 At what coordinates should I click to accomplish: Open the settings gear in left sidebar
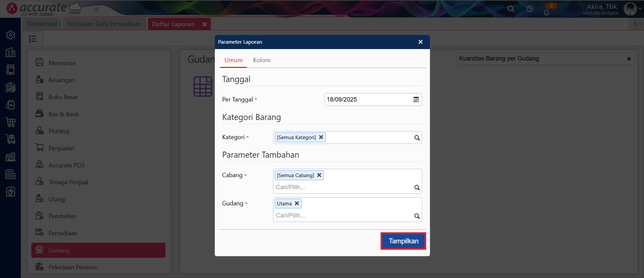pos(10,35)
